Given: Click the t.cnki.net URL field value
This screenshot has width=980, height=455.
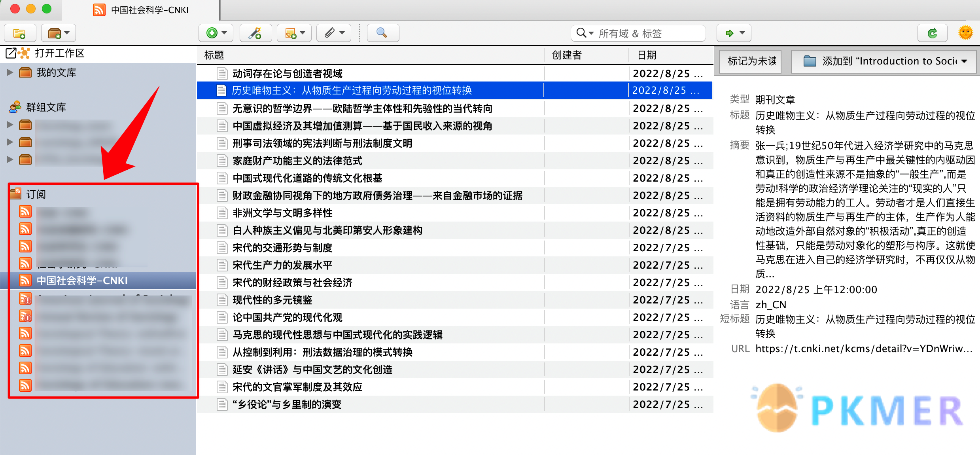Looking at the screenshot, I should click(864, 349).
